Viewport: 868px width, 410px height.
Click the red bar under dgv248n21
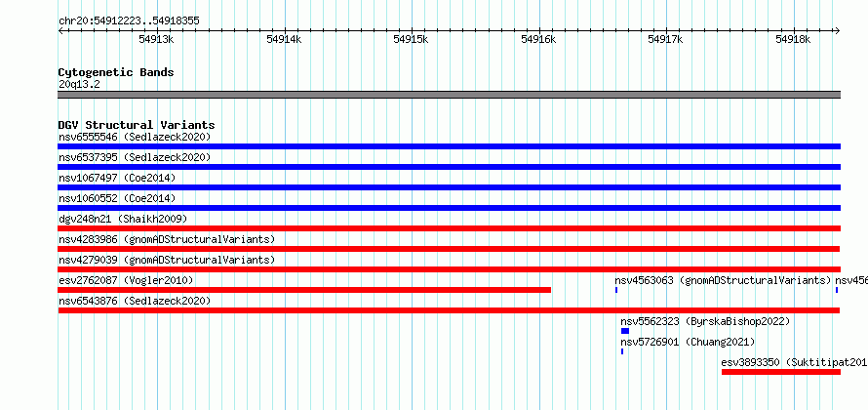[x=449, y=228]
